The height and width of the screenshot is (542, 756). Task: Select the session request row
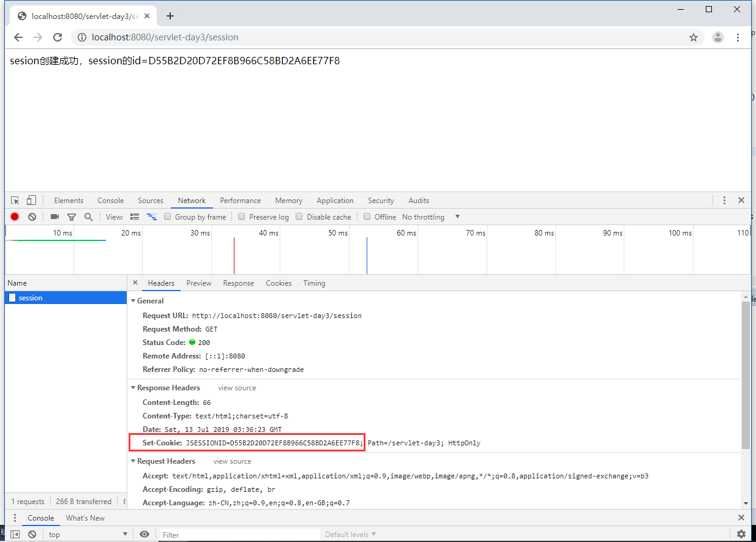[x=65, y=298]
